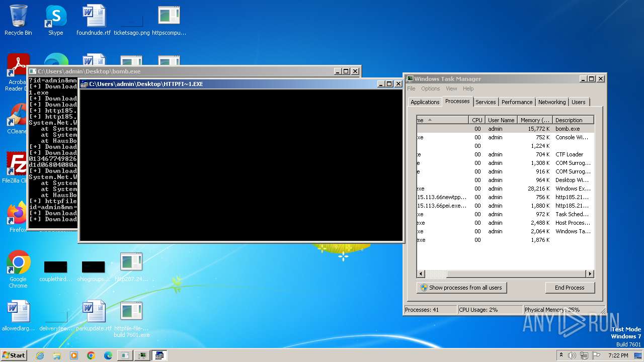Open the Help menu in Task Manager
Image resolution: width=644 pixels, height=362 pixels.
(x=468, y=88)
